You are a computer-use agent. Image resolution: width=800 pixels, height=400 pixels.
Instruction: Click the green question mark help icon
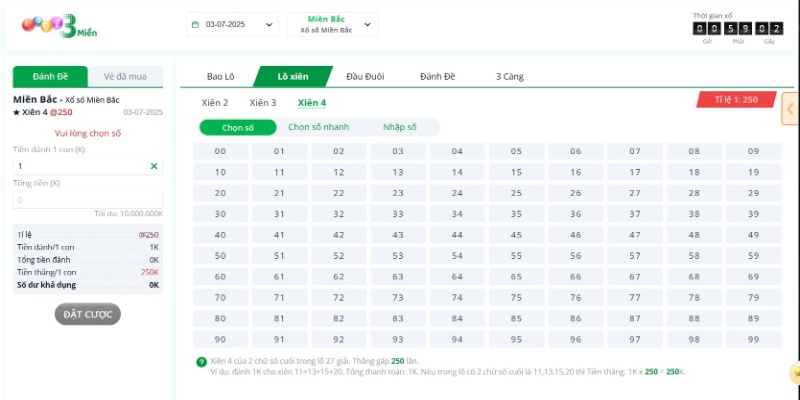point(203,362)
